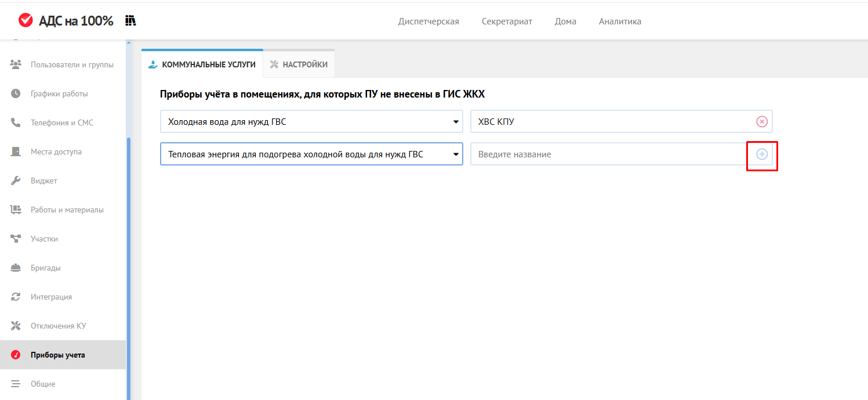Remove the ХВС КПУ entry with X icon
Image resolution: width=868 pixels, height=400 pixels.
point(762,122)
